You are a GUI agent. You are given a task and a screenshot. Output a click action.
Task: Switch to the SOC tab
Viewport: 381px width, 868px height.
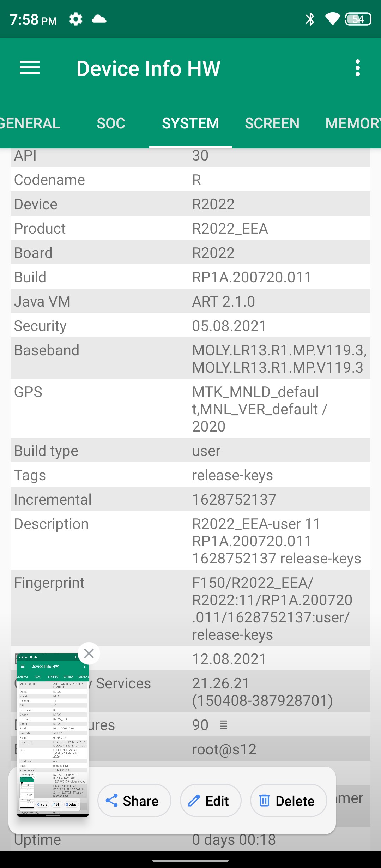tap(111, 123)
